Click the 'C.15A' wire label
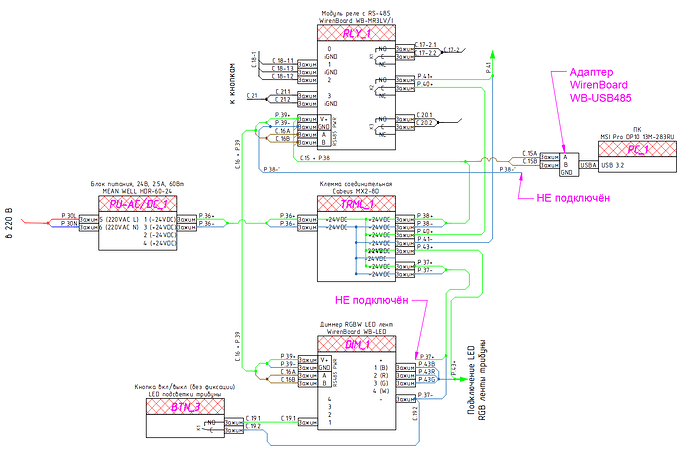690x452 pixels. click(530, 154)
